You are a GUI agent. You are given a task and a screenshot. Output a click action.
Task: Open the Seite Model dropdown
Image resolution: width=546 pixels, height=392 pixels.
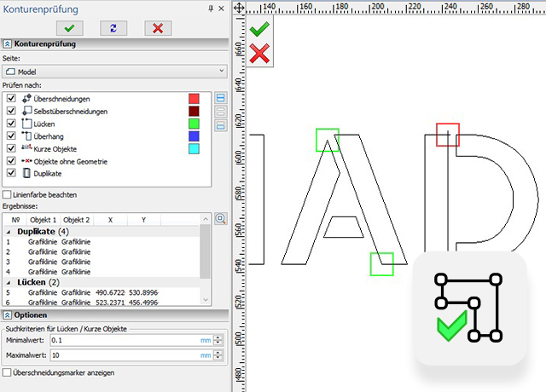point(115,72)
